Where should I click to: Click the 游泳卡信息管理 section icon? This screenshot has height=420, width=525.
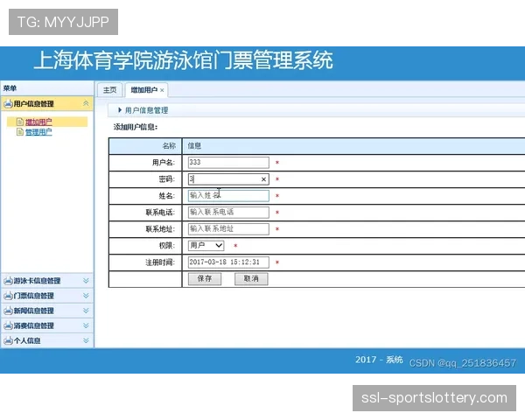8,281
